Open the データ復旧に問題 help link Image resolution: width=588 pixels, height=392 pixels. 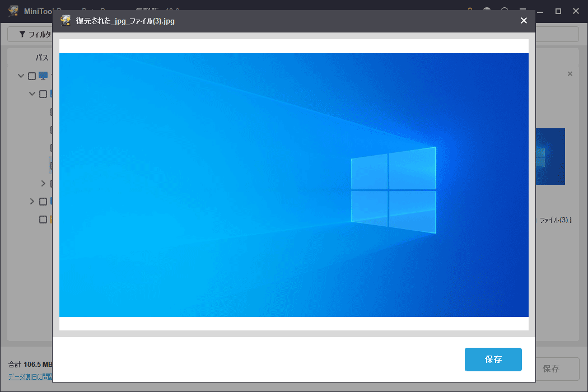(x=30, y=377)
